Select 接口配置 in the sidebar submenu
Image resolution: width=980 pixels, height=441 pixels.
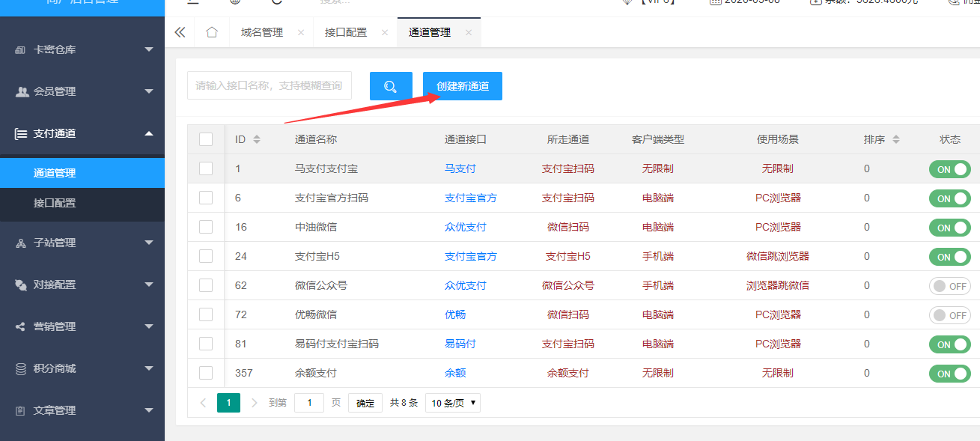[82, 203]
